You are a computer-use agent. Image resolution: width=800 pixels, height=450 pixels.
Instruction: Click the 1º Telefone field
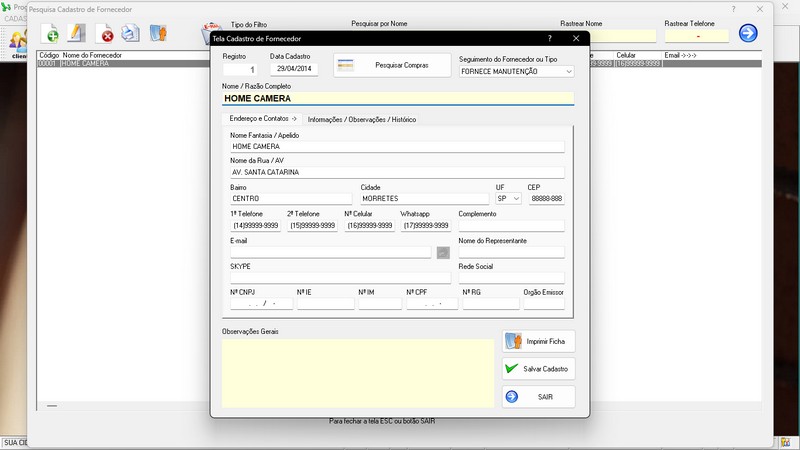click(x=256, y=226)
